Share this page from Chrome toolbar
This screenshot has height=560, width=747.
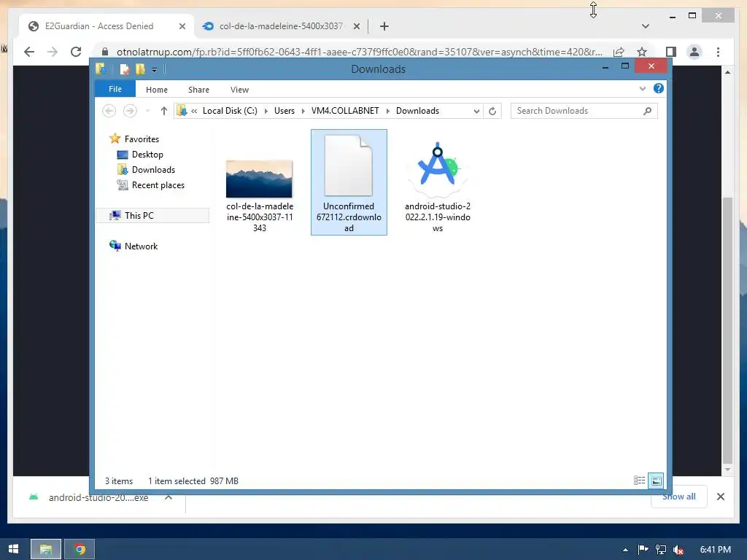click(619, 52)
